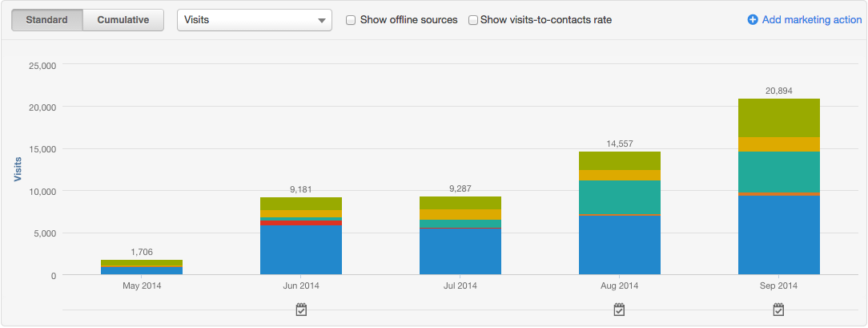
Task: Toggle Show visits-to-contacts rate checkbox
Action: click(473, 20)
